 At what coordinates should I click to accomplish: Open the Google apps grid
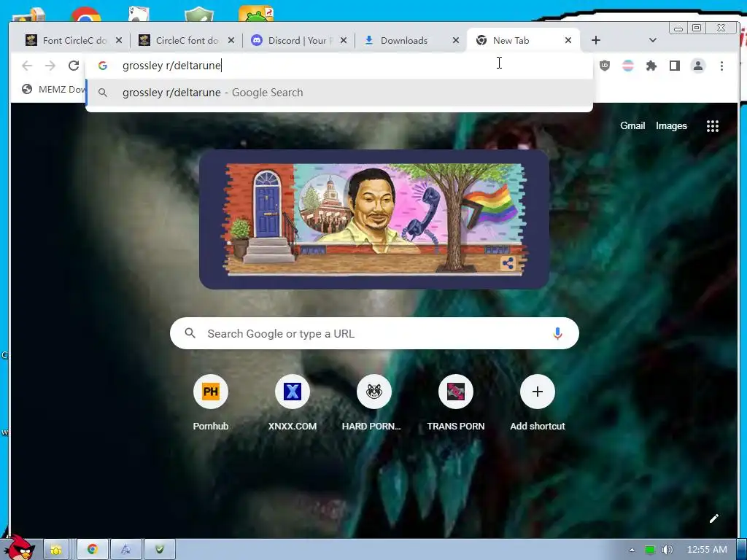712,126
